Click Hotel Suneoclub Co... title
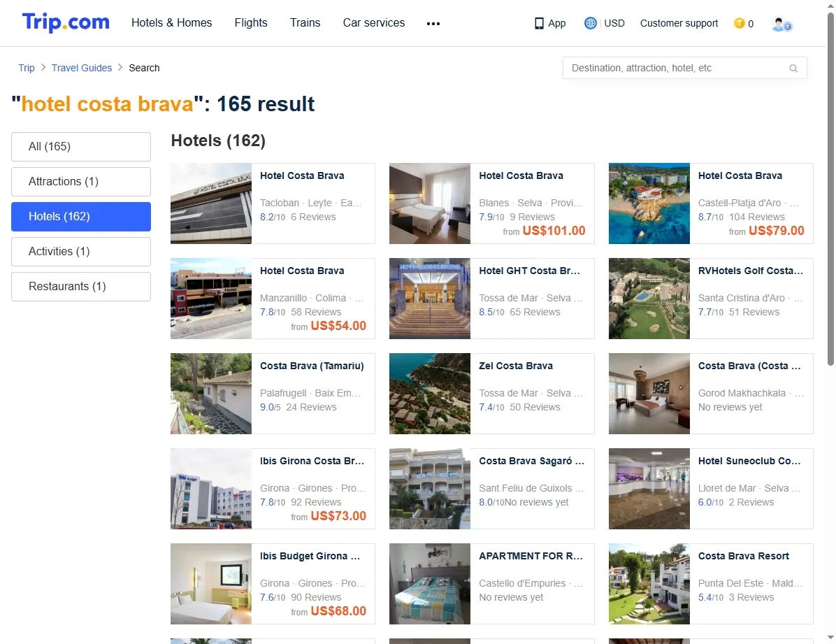The height and width of the screenshot is (644, 836). pos(749,461)
